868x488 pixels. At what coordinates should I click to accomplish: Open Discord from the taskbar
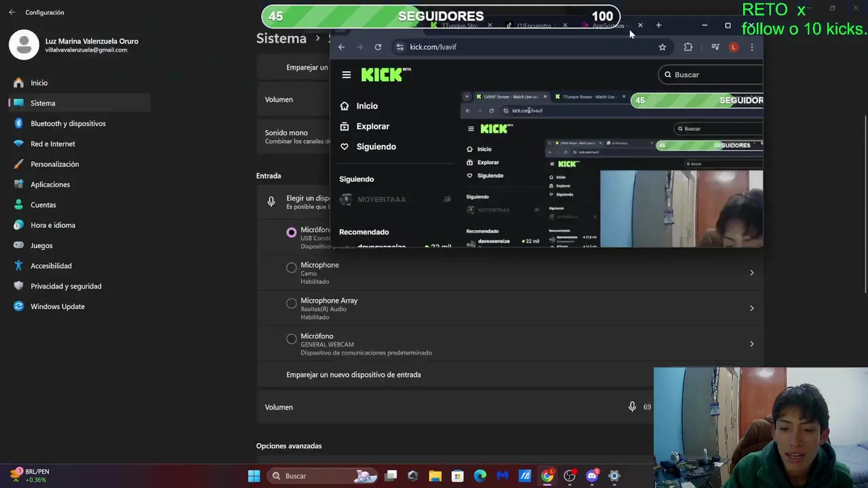point(592,476)
